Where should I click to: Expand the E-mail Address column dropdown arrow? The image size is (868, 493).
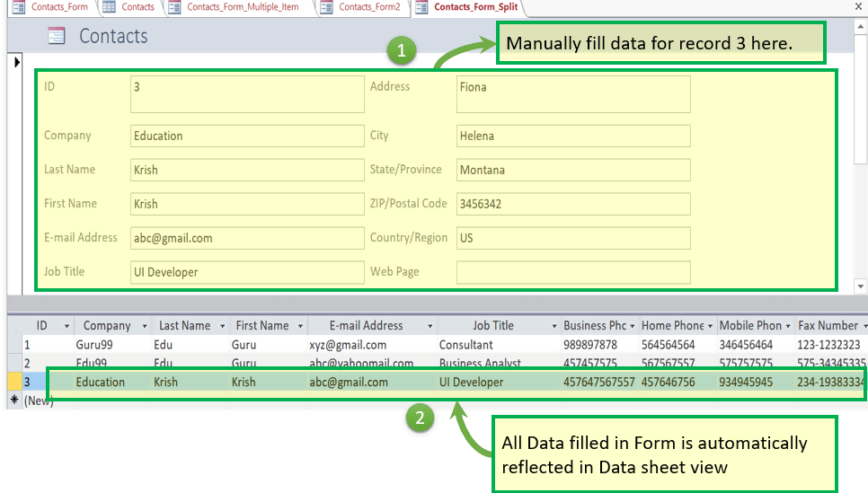(430, 326)
